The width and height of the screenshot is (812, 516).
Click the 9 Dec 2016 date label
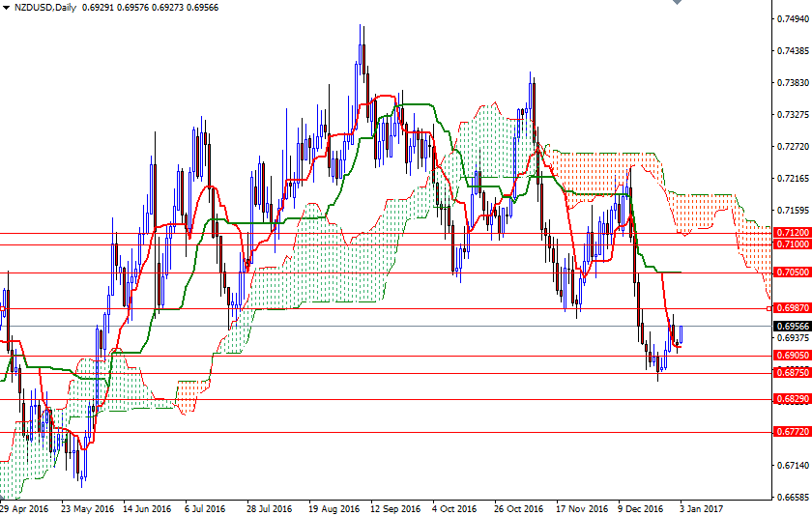(x=641, y=509)
